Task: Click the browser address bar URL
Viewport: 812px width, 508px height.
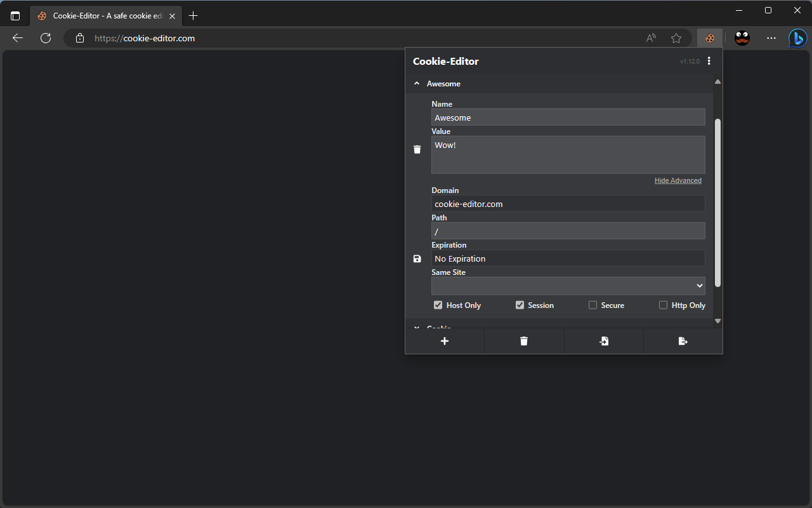Action: pyautogui.click(x=145, y=38)
